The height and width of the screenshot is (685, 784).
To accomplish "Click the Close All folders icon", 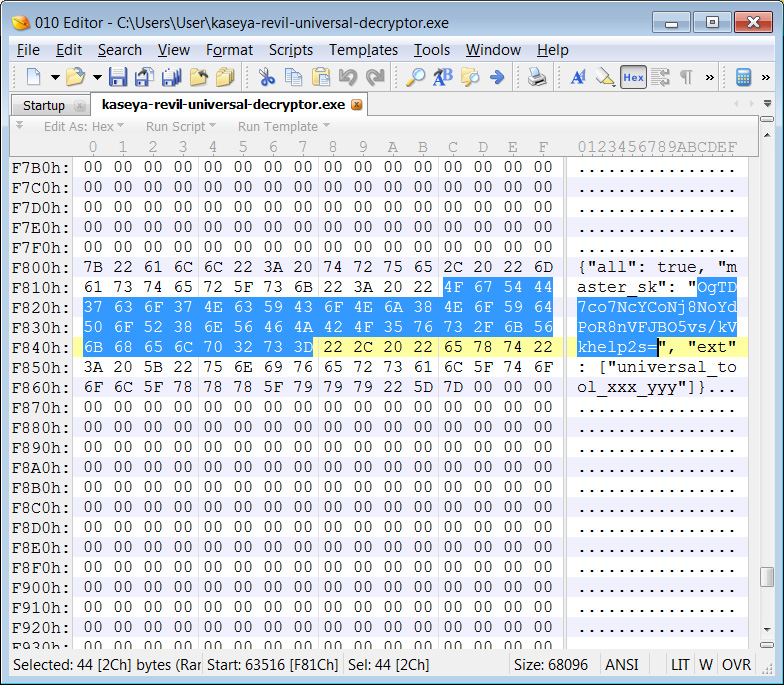I will point(225,77).
